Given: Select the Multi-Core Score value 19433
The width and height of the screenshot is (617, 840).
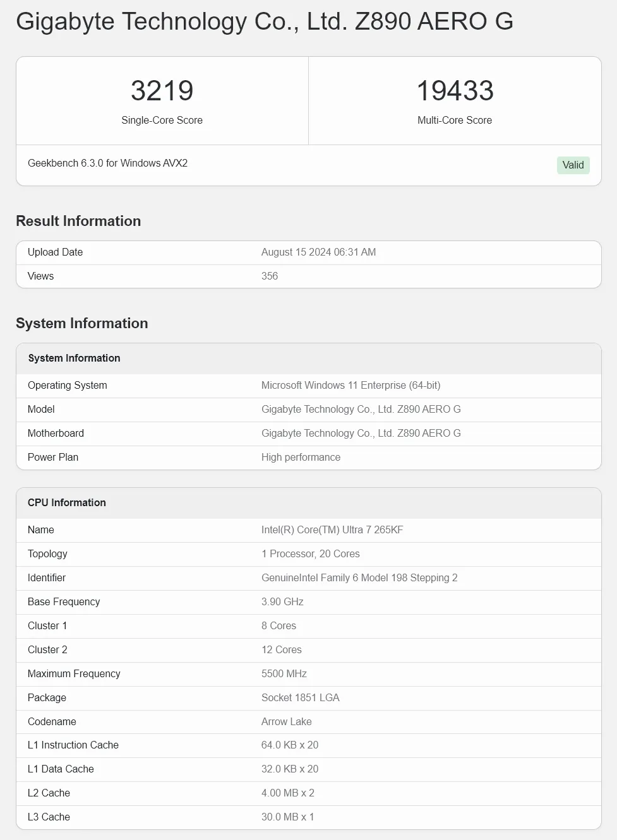Looking at the screenshot, I should (455, 90).
